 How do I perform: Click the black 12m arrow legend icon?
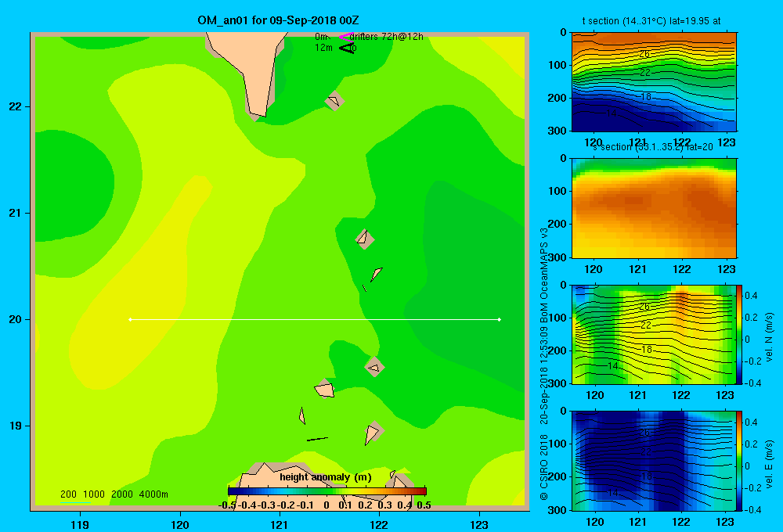(x=346, y=49)
